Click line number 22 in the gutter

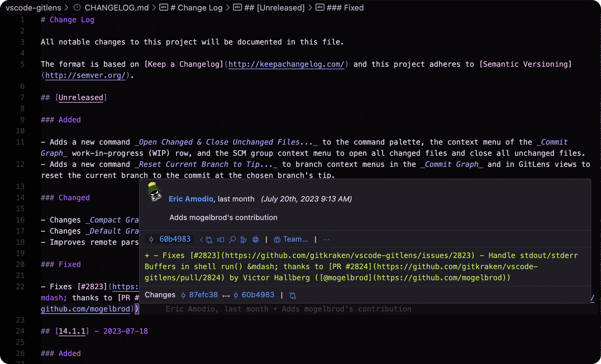tap(20, 287)
